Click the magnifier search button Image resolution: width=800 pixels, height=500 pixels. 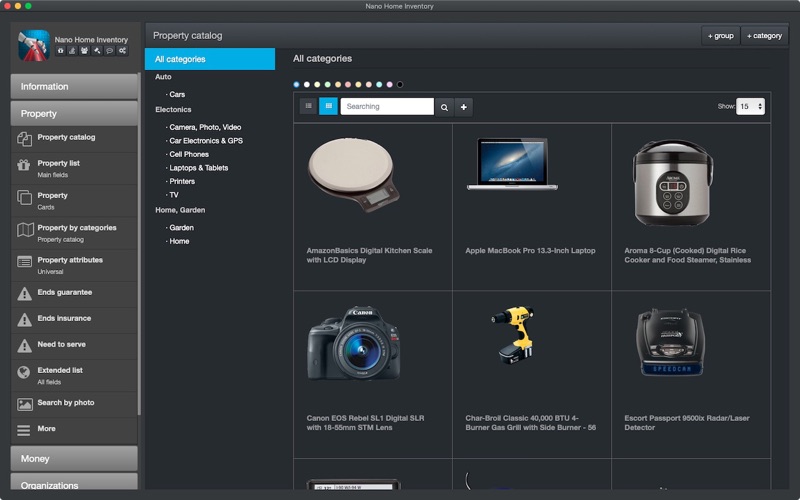444,107
